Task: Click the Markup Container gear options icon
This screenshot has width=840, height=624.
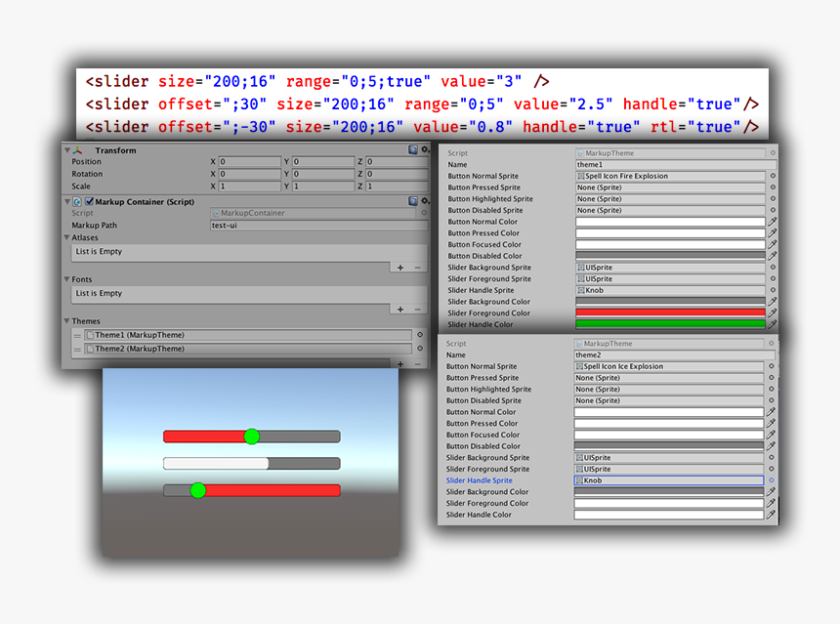Action: pyautogui.click(x=425, y=199)
